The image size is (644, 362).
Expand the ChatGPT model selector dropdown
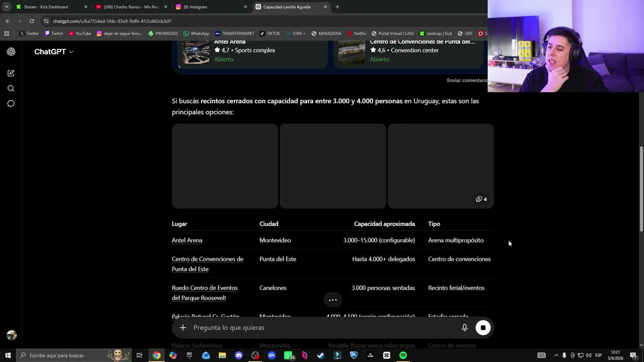pos(54,52)
